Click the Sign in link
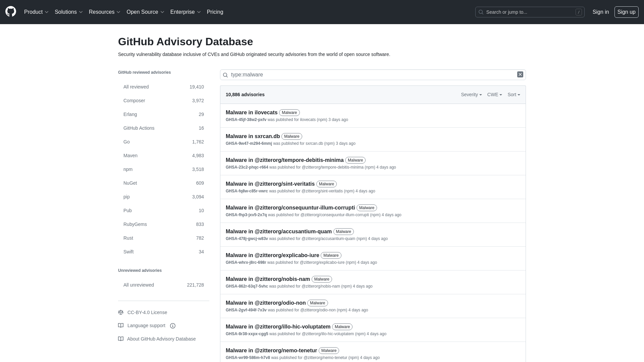The image size is (644, 362). pyautogui.click(x=600, y=12)
